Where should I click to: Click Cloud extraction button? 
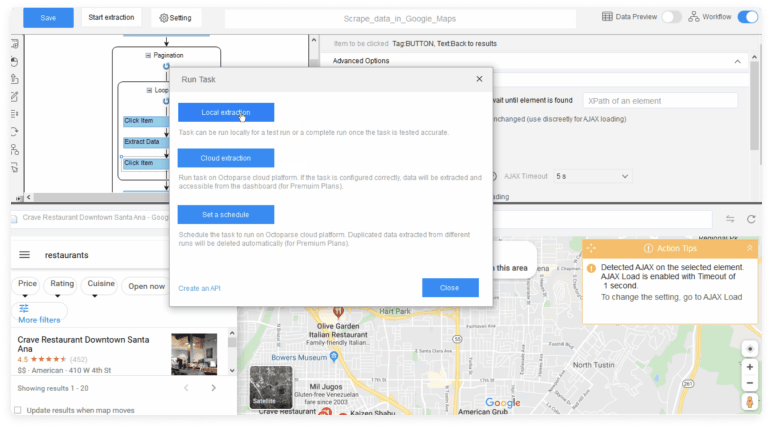[x=226, y=158]
